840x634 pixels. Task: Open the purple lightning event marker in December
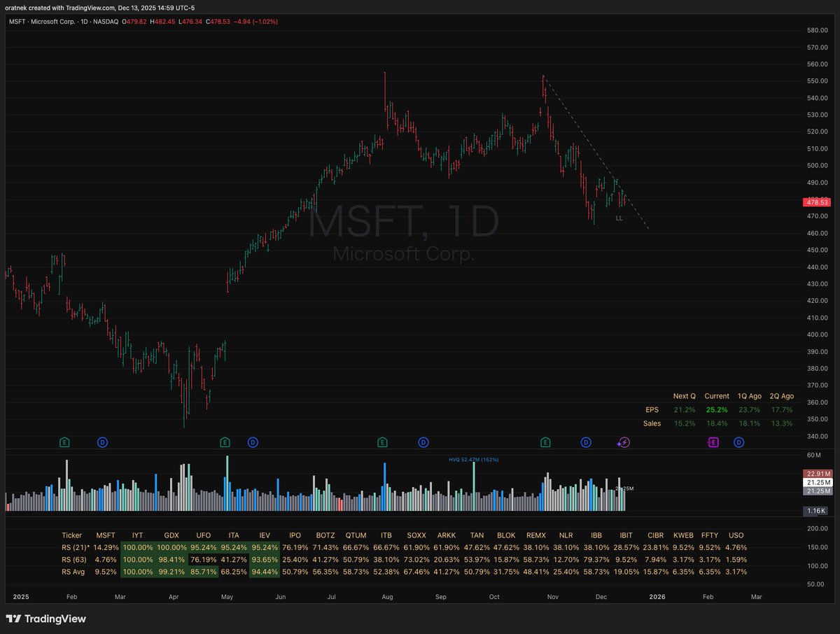[624, 442]
